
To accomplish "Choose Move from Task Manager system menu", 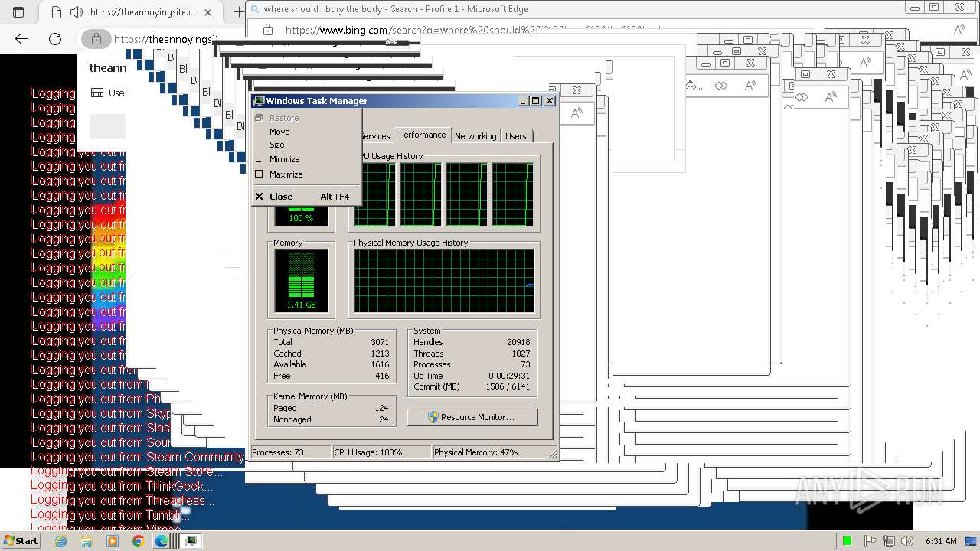I will (306, 132).
